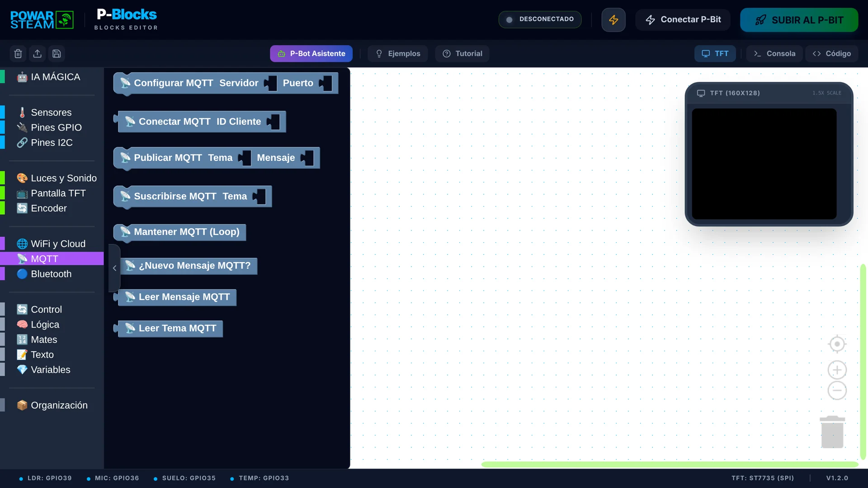Select the Encoder category
The image size is (868, 488).
coord(52,208)
